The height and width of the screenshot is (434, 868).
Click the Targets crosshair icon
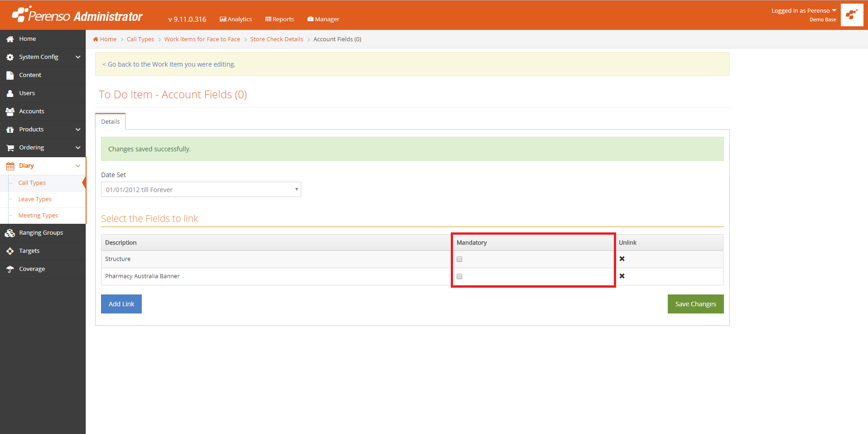click(x=10, y=251)
